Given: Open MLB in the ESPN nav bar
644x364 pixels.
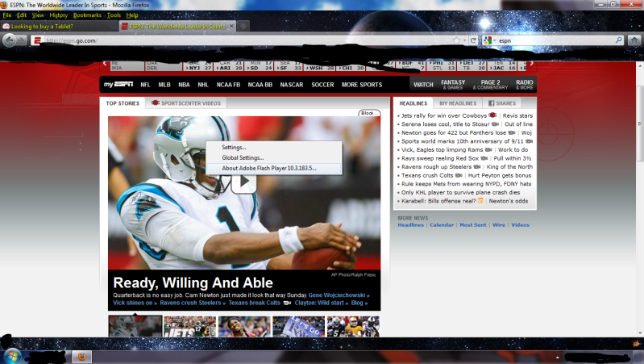Looking at the screenshot, I should coord(164,85).
